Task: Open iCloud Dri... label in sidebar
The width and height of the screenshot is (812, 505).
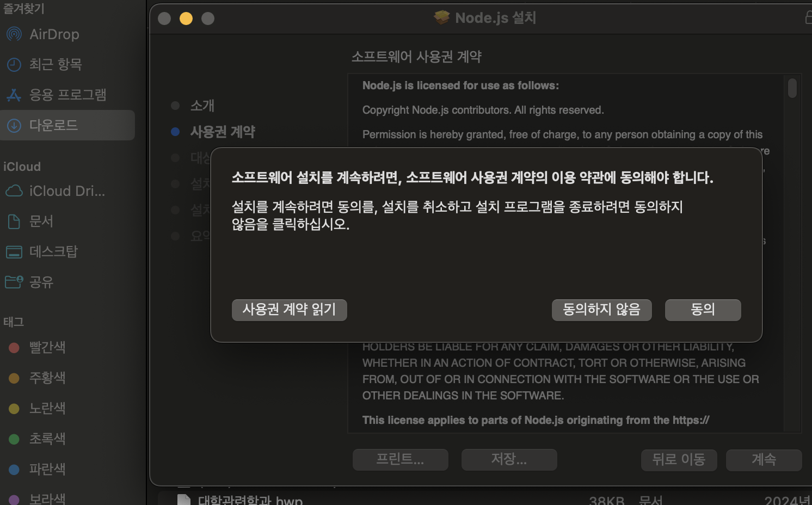Action: pyautogui.click(x=67, y=191)
